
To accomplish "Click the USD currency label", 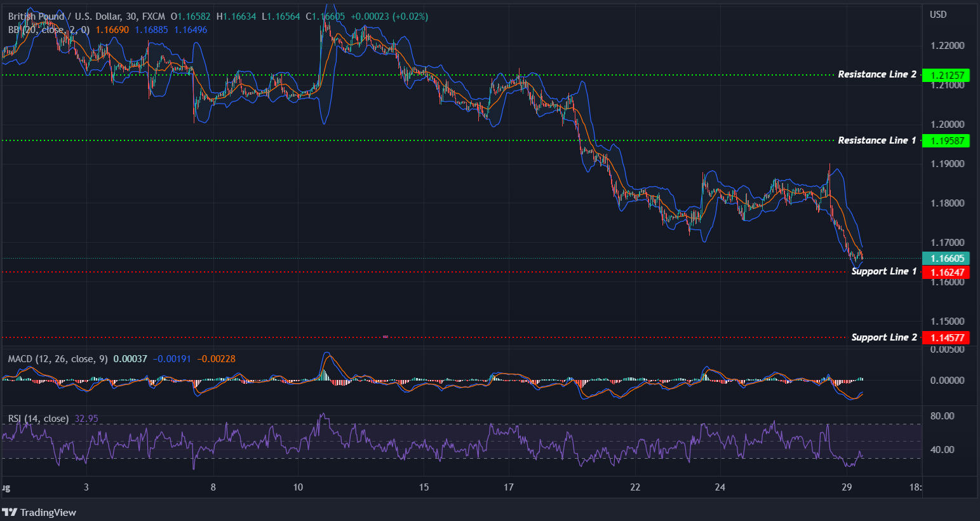I will tap(939, 14).
